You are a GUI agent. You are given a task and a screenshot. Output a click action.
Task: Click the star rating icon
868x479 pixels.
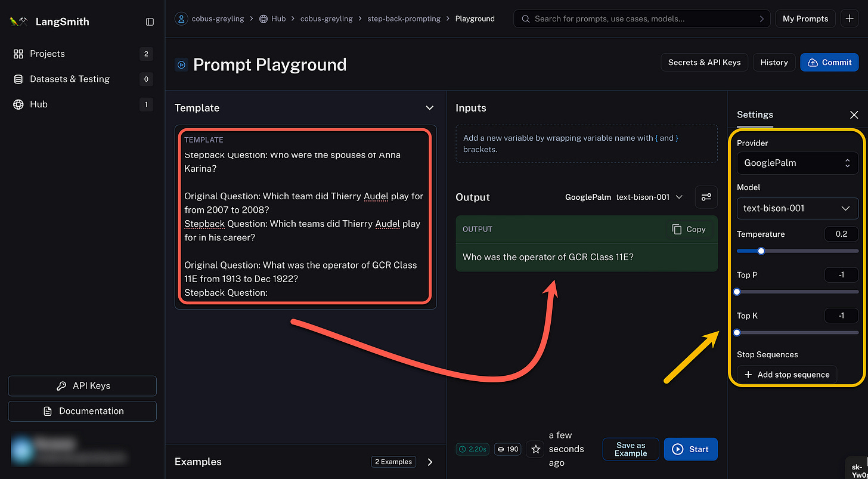(535, 449)
